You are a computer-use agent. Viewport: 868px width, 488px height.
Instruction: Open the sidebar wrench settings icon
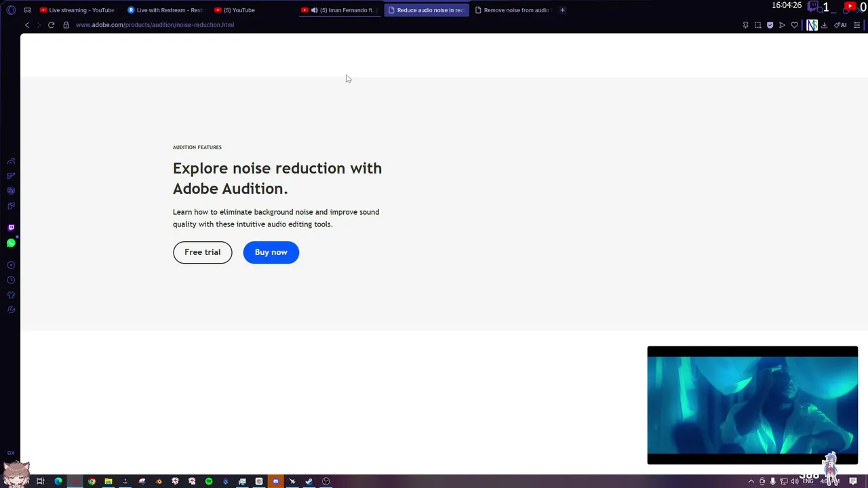(x=11, y=310)
